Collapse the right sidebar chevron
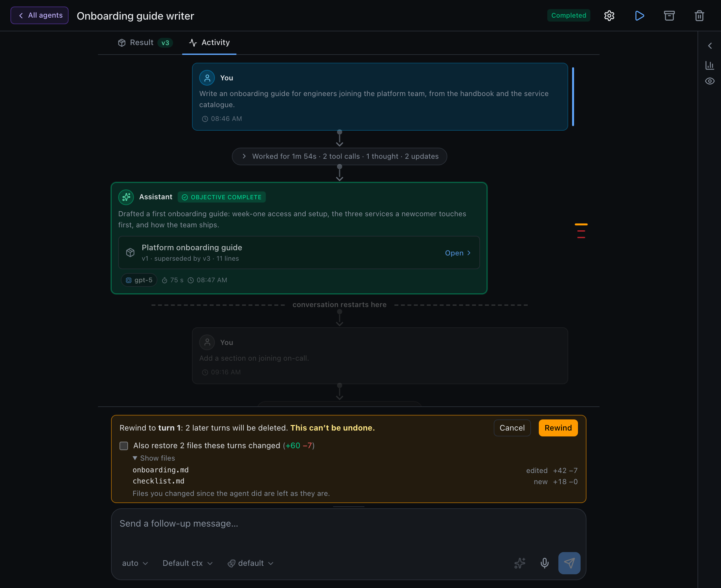This screenshot has width=721, height=588. pyautogui.click(x=710, y=46)
